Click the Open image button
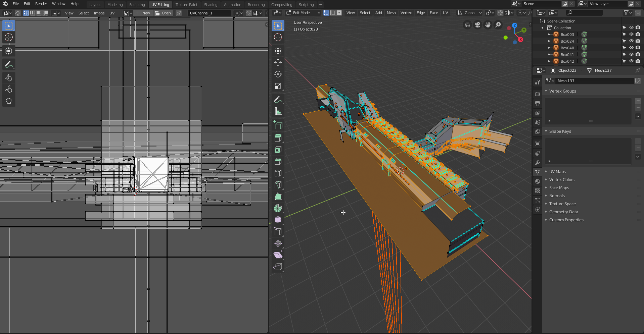 pos(163,13)
